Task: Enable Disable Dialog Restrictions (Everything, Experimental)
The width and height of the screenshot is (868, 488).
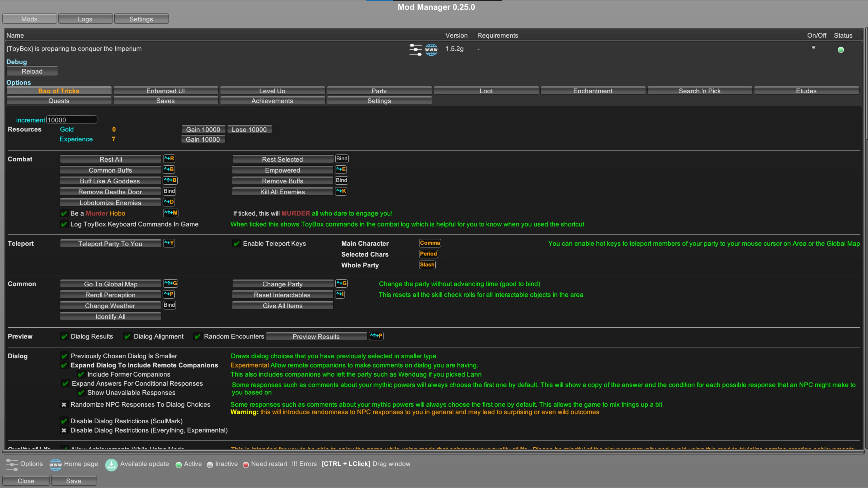Action: pyautogui.click(x=64, y=430)
